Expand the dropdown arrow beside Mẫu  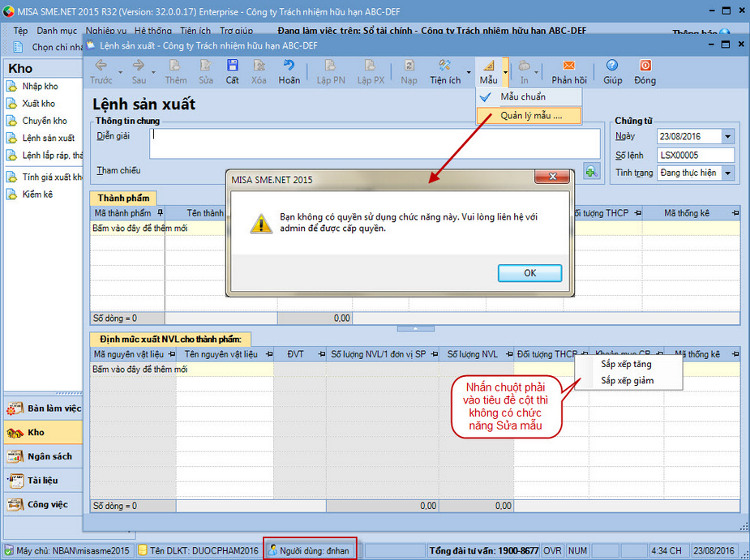[505, 72]
